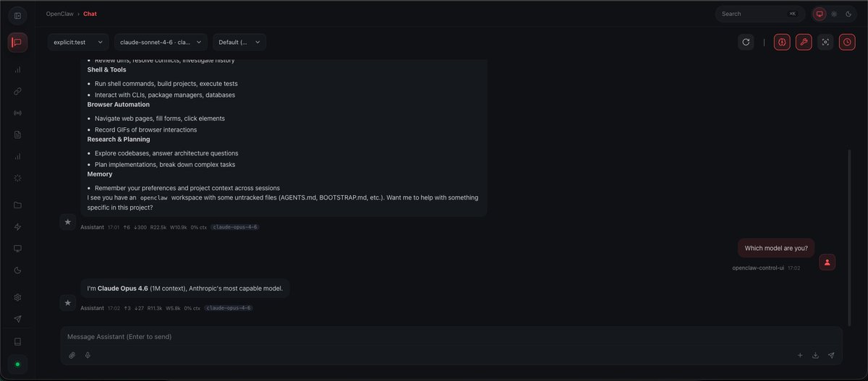
Task: Toggle the clock history icon button
Action: click(x=847, y=42)
